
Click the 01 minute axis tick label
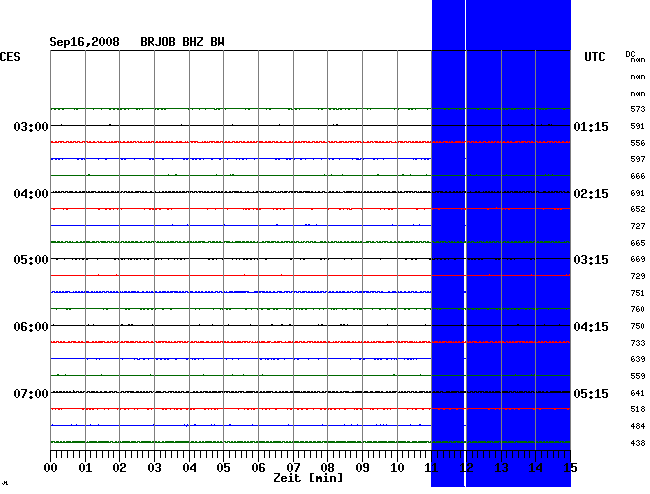click(85, 468)
